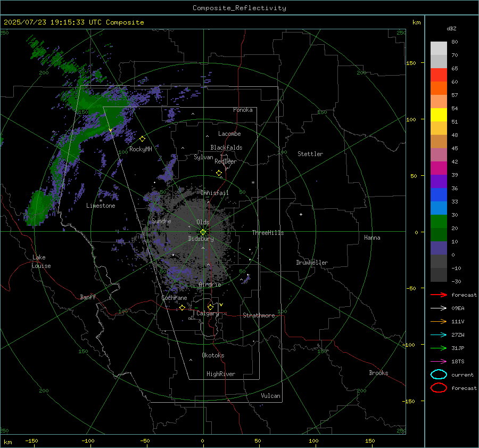Click the bright green 30–20 dBZ swatch
The image size is (479, 448).
tap(439, 222)
